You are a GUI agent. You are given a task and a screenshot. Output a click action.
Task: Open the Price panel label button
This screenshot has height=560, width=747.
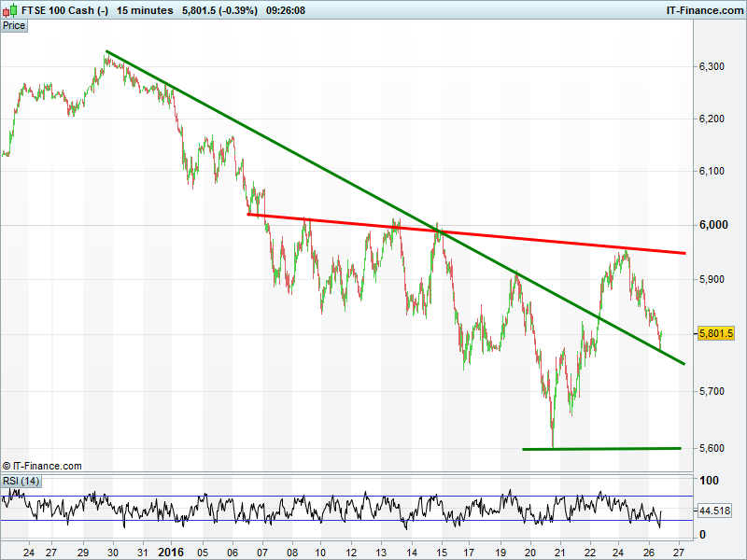14,26
